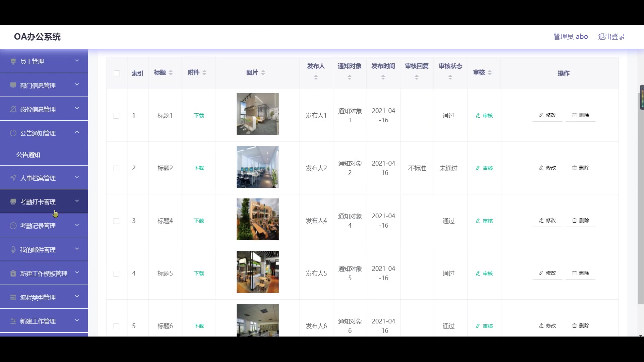Image resolution: width=644 pixels, height=362 pixels.
Task: Expand the 新建工作模板管理 chevron
Action: [x=77, y=273]
